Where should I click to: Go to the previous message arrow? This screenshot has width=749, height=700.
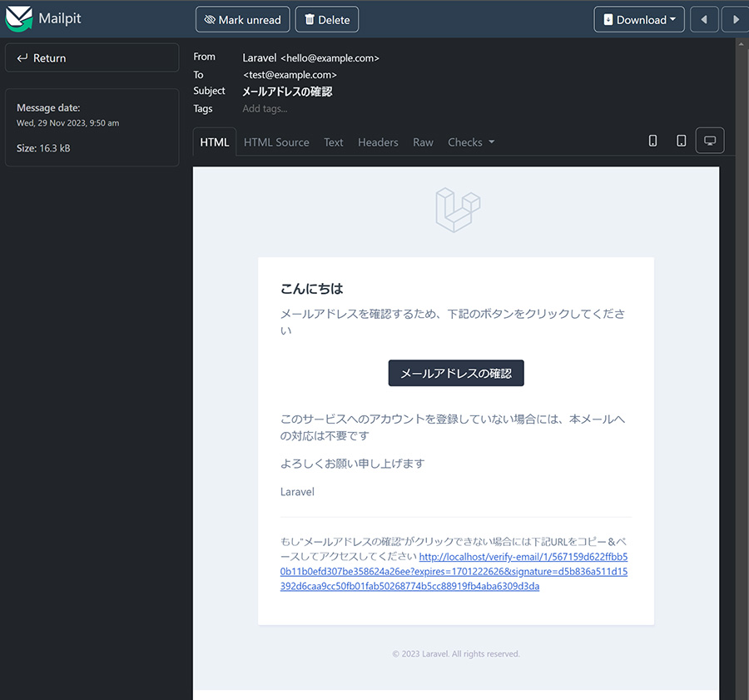coord(704,20)
